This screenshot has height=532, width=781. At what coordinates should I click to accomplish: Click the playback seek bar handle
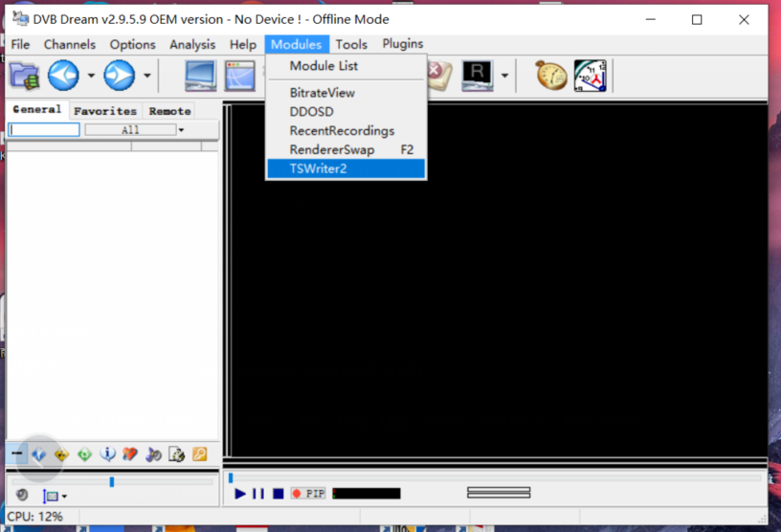231,478
